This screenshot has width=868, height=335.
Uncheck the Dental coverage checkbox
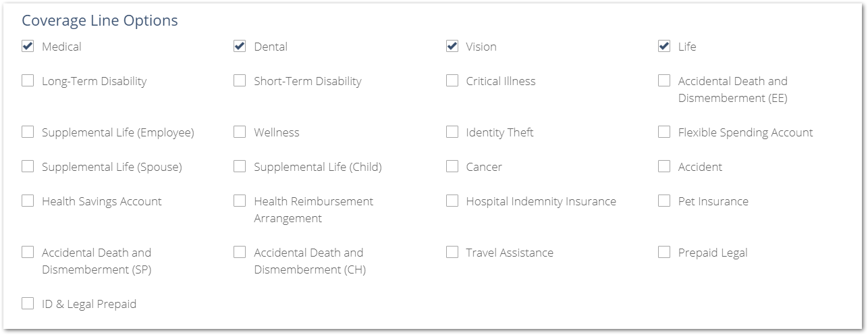click(240, 46)
